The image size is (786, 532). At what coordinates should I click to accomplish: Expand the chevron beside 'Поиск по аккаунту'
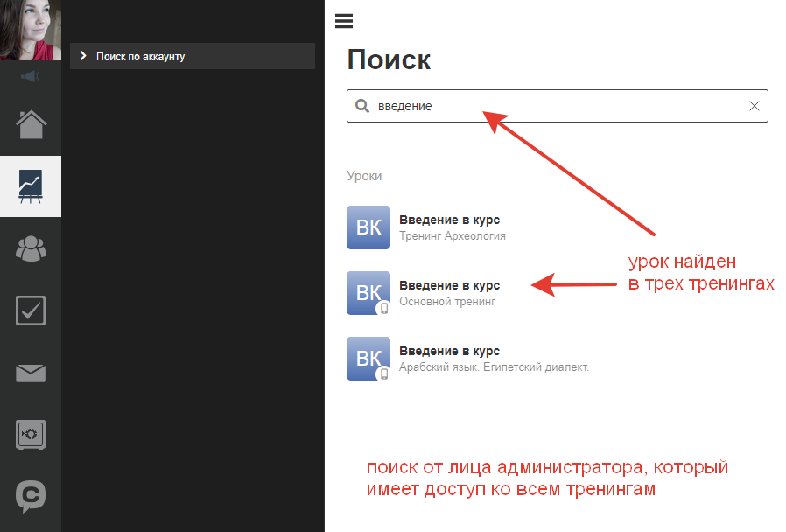(83, 56)
